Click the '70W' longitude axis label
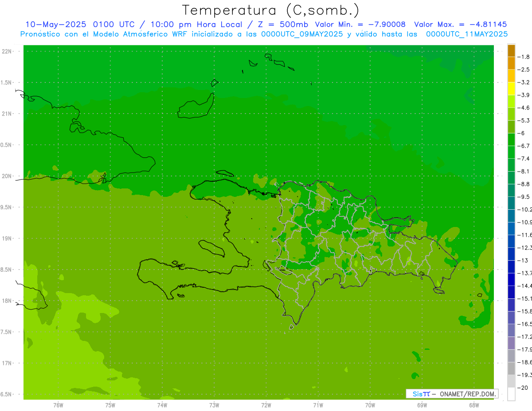Screen dimensions: 532x411 pos(370,405)
